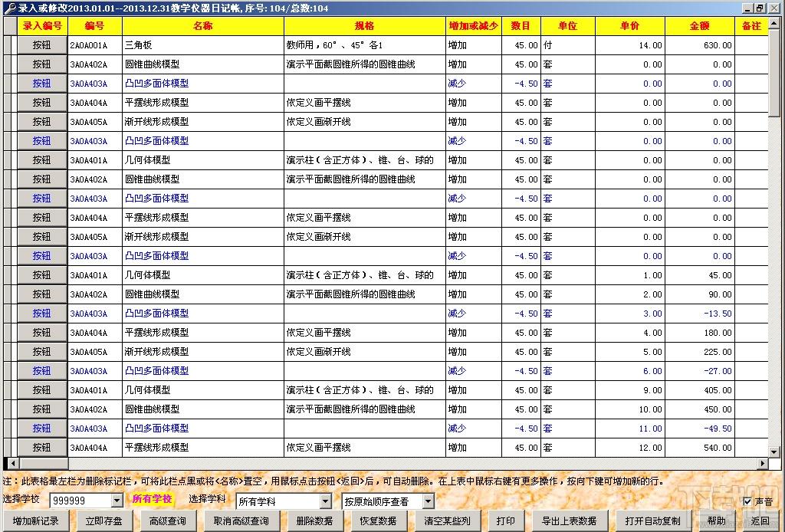This screenshot has height=532, width=785.
Task: Open 高级查询 advanced query
Action: tap(168, 521)
